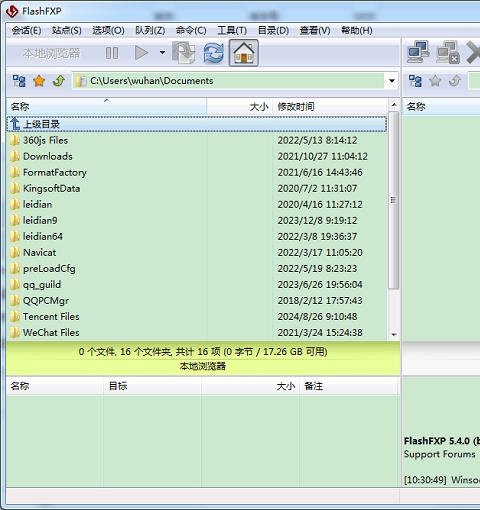Open the 选项(O) menu
The height and width of the screenshot is (510, 480).
(x=108, y=31)
